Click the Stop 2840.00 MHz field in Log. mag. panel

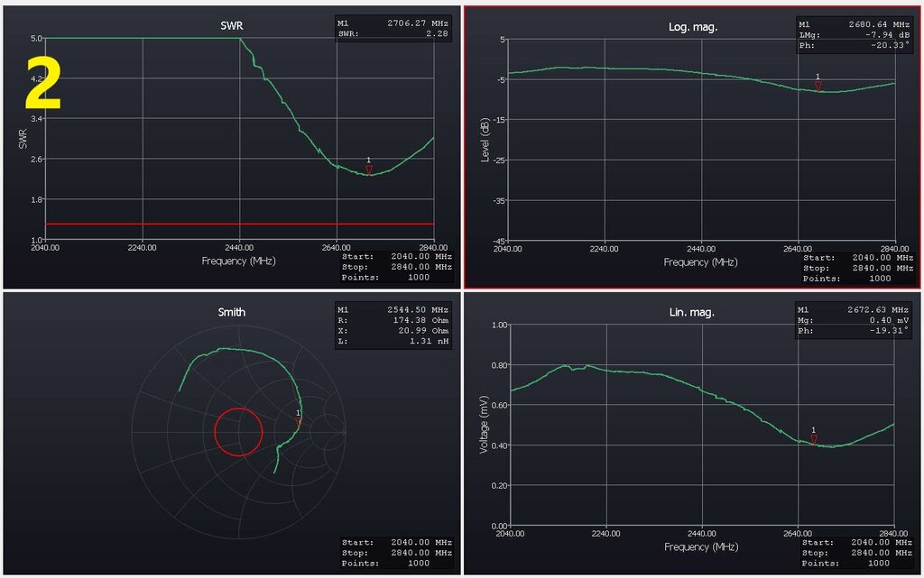858,268
